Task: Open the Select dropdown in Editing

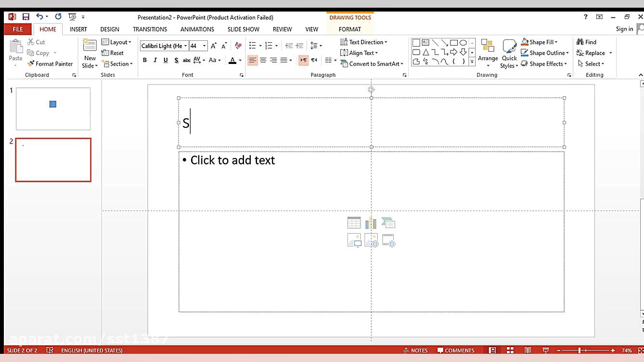Action: pos(591,63)
